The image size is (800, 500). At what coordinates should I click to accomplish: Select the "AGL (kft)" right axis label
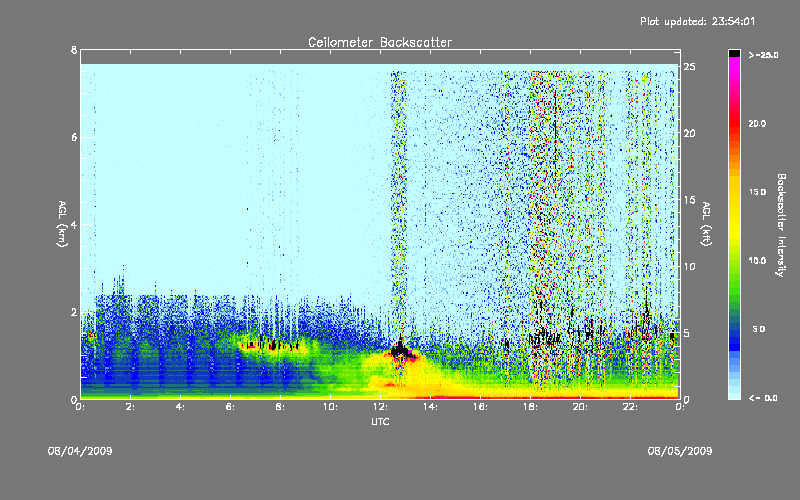pyautogui.click(x=707, y=224)
